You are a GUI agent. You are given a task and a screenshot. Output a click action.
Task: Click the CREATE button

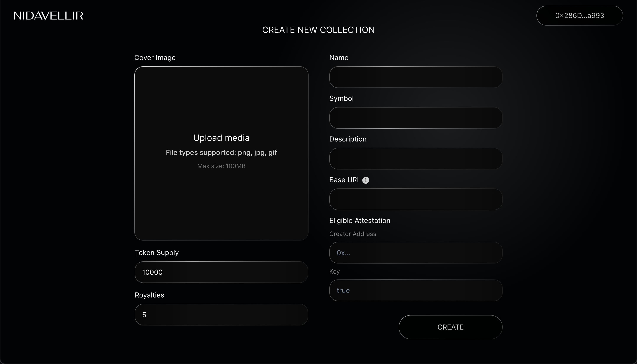click(451, 327)
